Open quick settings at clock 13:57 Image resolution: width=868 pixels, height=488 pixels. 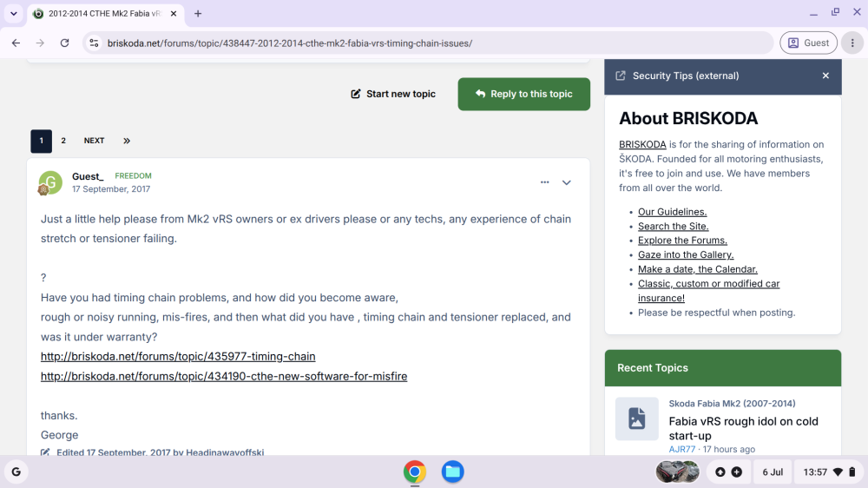(829, 472)
